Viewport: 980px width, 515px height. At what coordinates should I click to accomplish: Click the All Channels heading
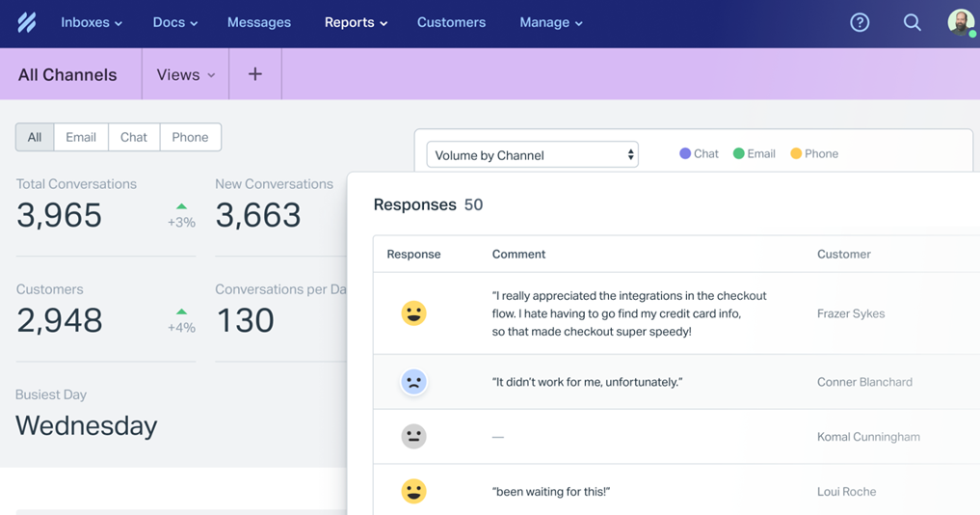(67, 74)
